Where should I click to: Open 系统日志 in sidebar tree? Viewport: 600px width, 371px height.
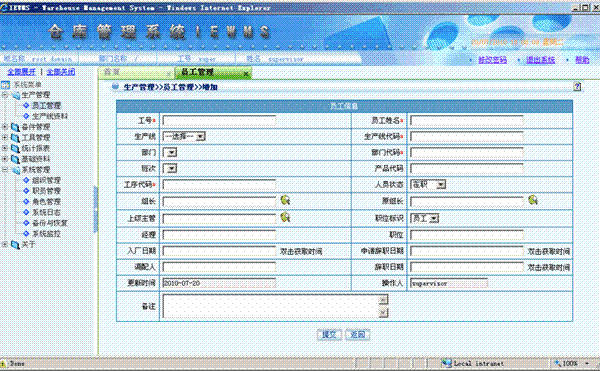tap(46, 212)
